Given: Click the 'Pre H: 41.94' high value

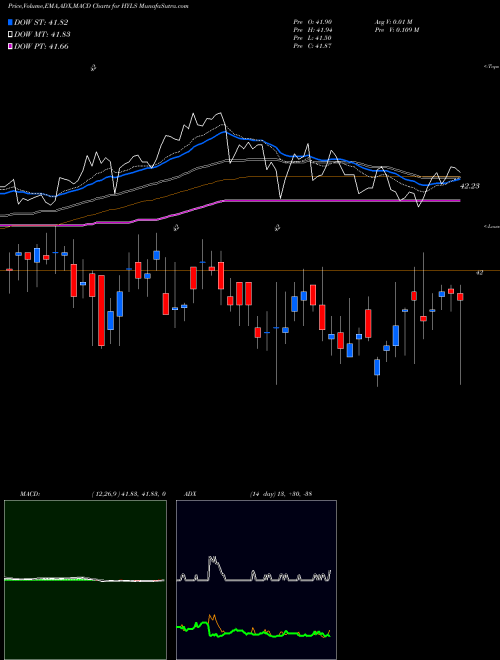Looking at the screenshot, I should [313, 30].
